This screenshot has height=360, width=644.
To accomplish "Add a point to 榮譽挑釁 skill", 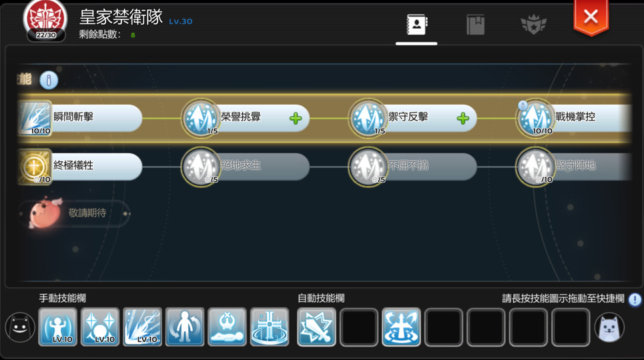I will tap(295, 119).
